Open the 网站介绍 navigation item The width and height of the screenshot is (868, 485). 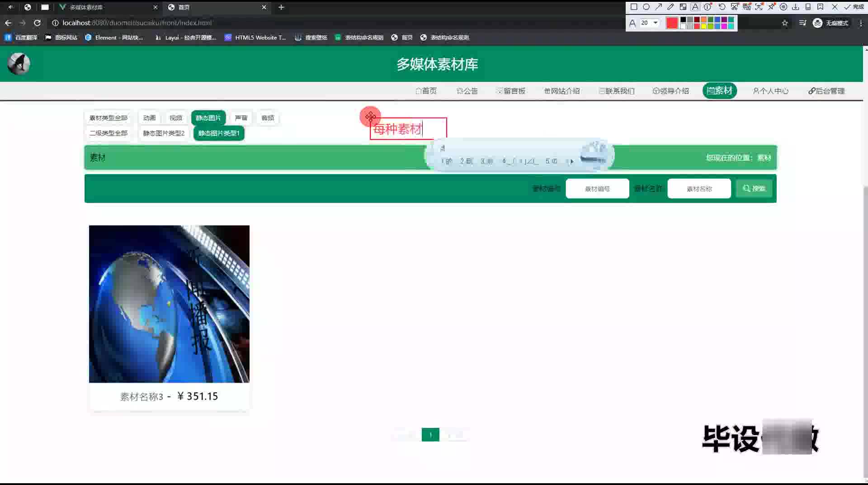click(562, 91)
